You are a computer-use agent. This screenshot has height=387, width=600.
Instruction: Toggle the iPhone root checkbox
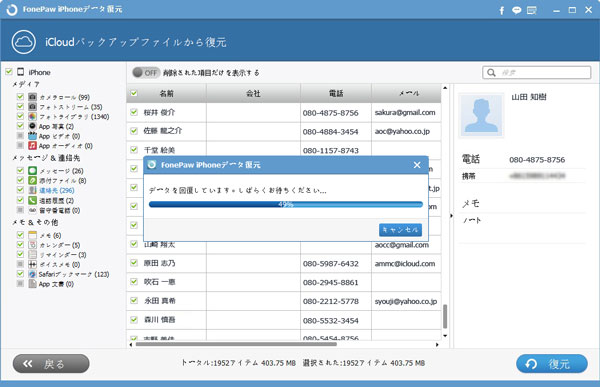[9, 72]
